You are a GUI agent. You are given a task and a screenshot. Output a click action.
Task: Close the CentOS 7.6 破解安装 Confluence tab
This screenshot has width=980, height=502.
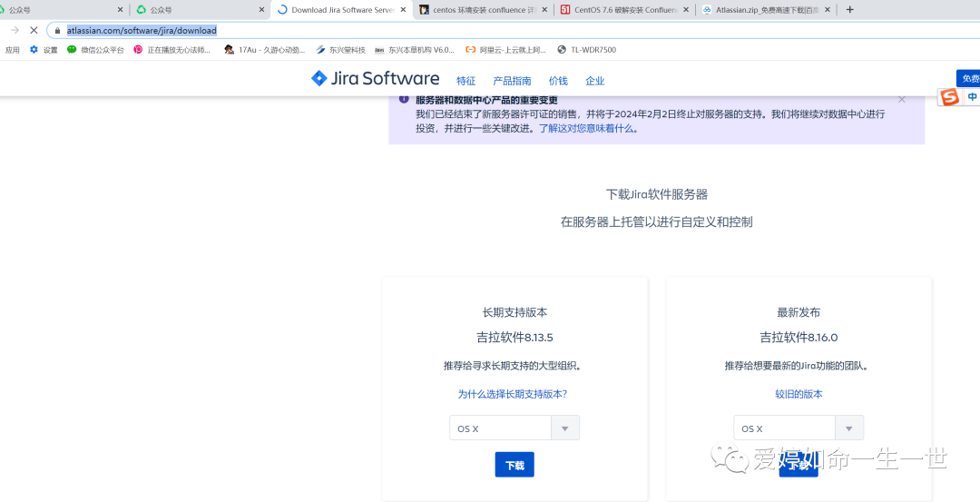686,9
